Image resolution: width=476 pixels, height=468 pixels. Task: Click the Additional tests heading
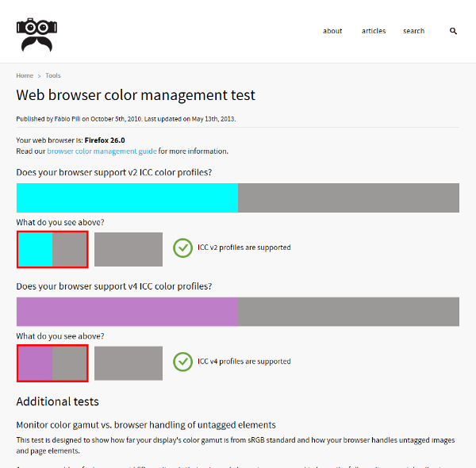point(58,401)
